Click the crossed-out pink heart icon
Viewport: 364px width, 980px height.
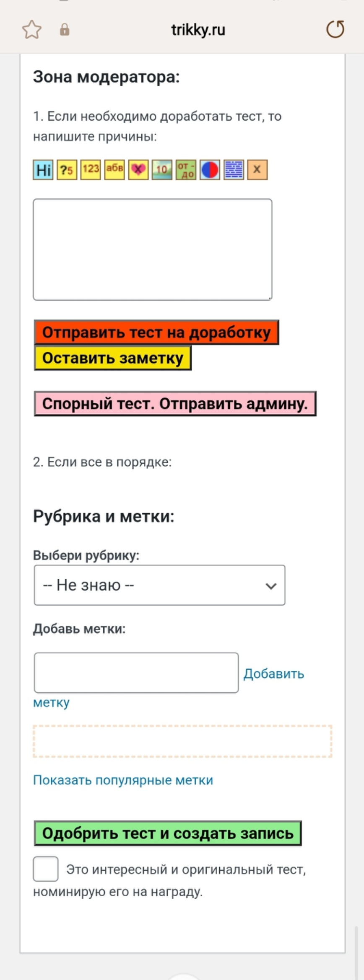(138, 170)
